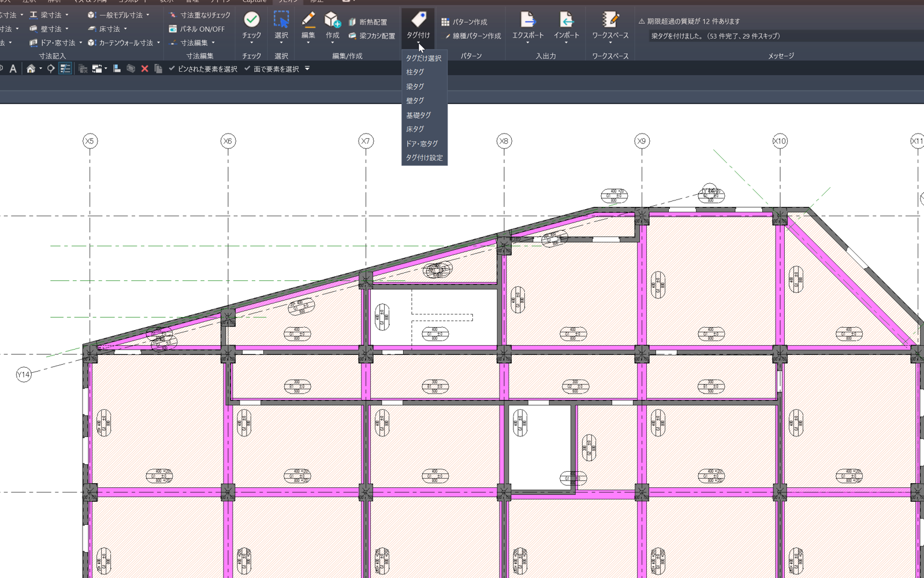The width and height of the screenshot is (924, 578).
Task: Choose タグだけ選択 from the menu
Action: click(x=424, y=58)
